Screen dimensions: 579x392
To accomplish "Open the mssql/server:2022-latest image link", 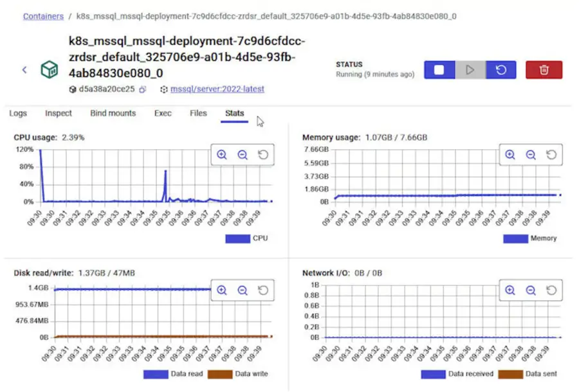I will [x=217, y=89].
